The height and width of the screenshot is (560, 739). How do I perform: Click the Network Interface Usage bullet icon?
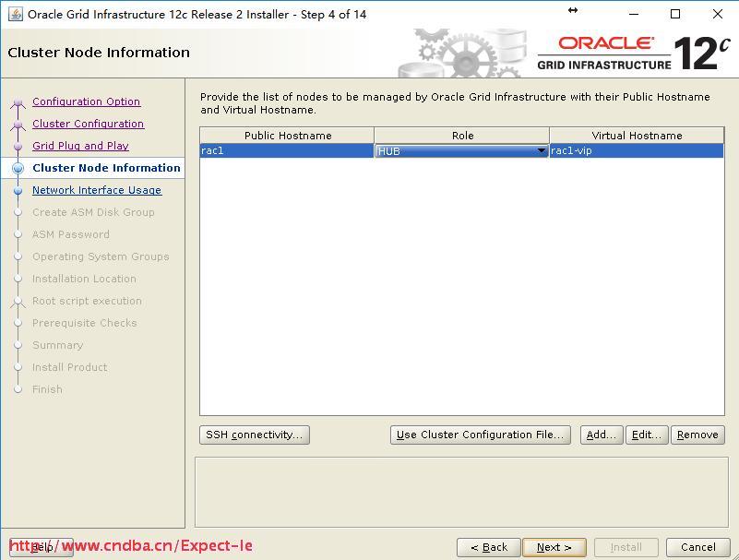point(18,190)
